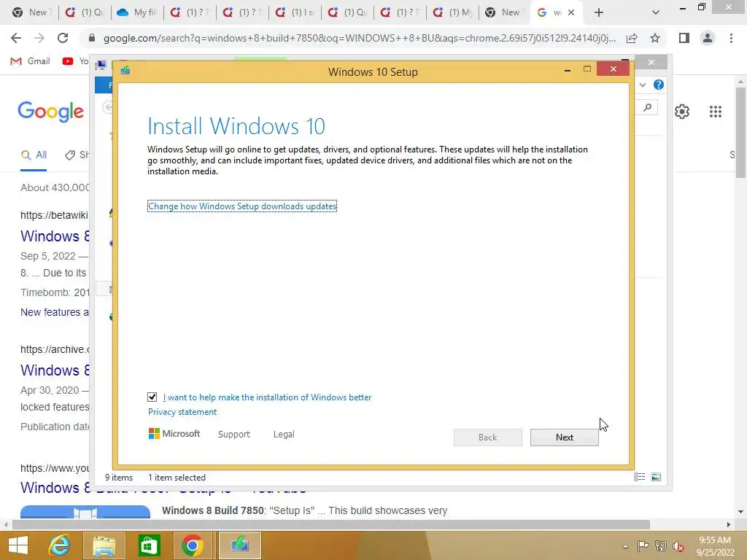Switch to My files OneDrive tab
This screenshot has height=560, width=747.
138,13
